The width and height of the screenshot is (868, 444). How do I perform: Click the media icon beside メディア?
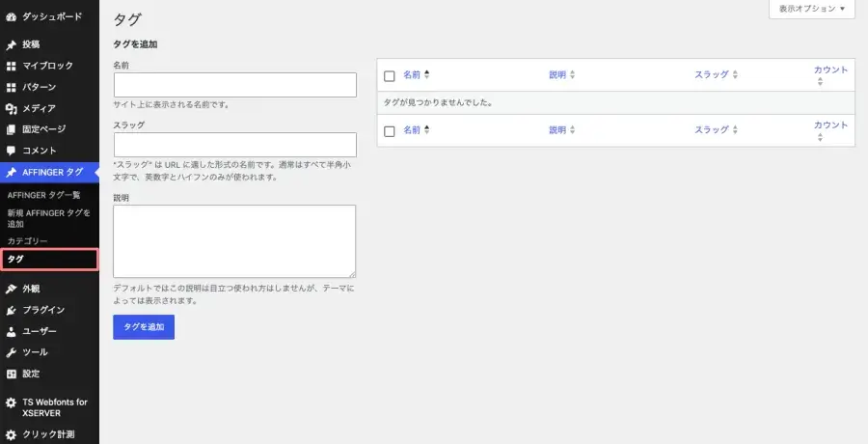(11, 109)
